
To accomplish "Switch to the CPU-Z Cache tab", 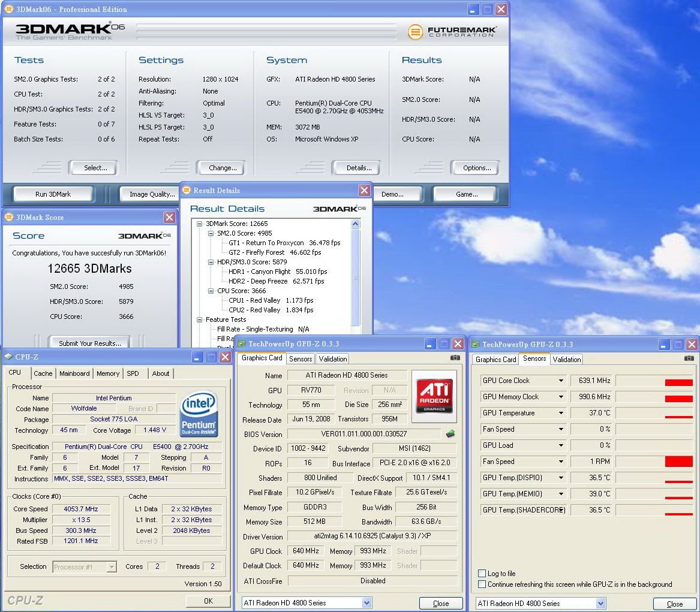I will (x=43, y=373).
